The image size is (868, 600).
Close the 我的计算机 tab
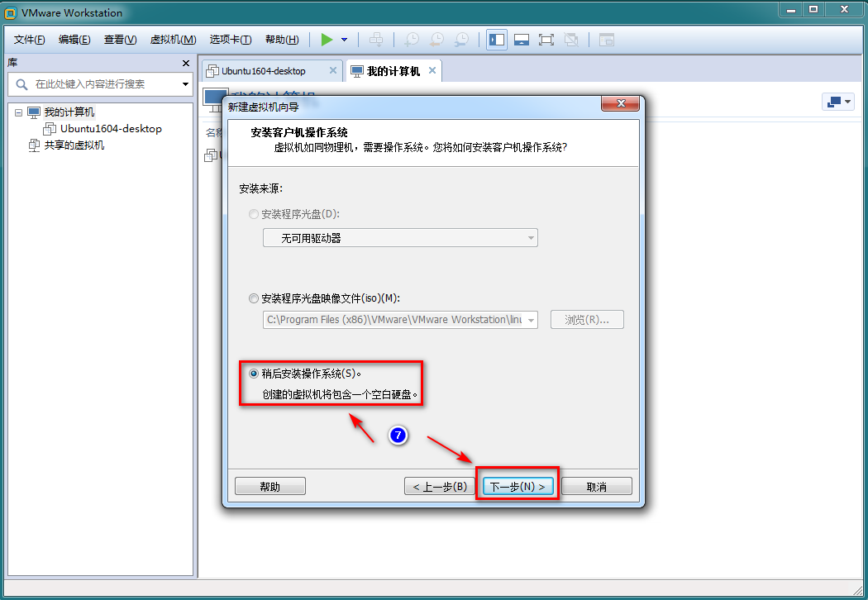click(432, 70)
